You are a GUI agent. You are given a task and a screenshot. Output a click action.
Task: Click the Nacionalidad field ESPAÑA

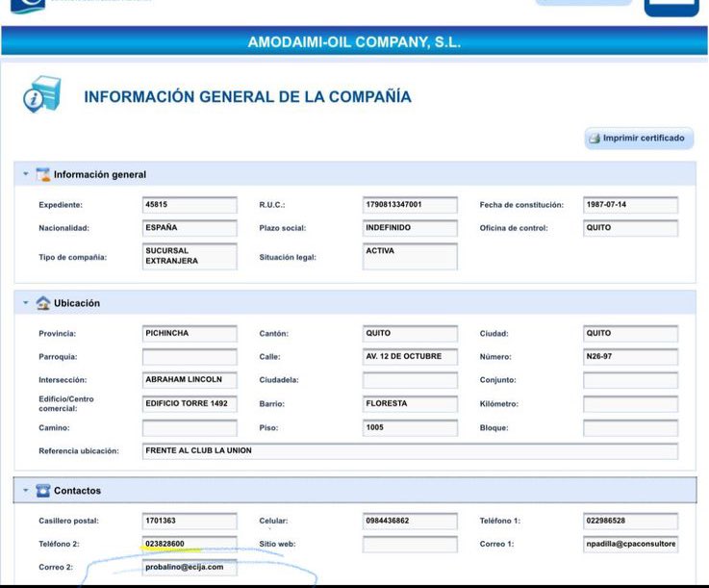(190, 228)
